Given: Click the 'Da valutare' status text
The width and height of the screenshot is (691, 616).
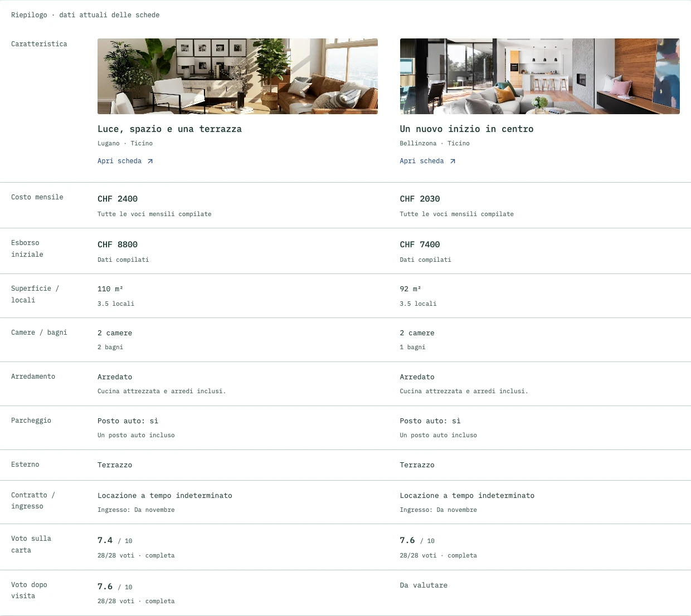Looking at the screenshot, I should click(x=424, y=585).
